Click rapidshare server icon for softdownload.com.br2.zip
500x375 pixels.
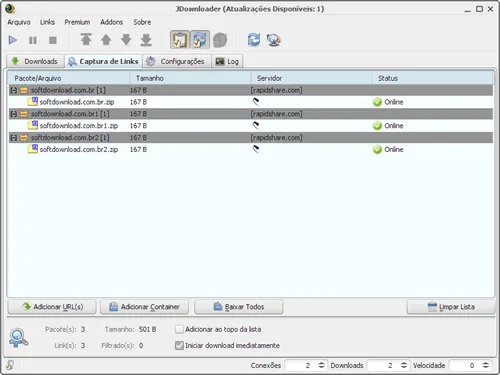(x=256, y=149)
